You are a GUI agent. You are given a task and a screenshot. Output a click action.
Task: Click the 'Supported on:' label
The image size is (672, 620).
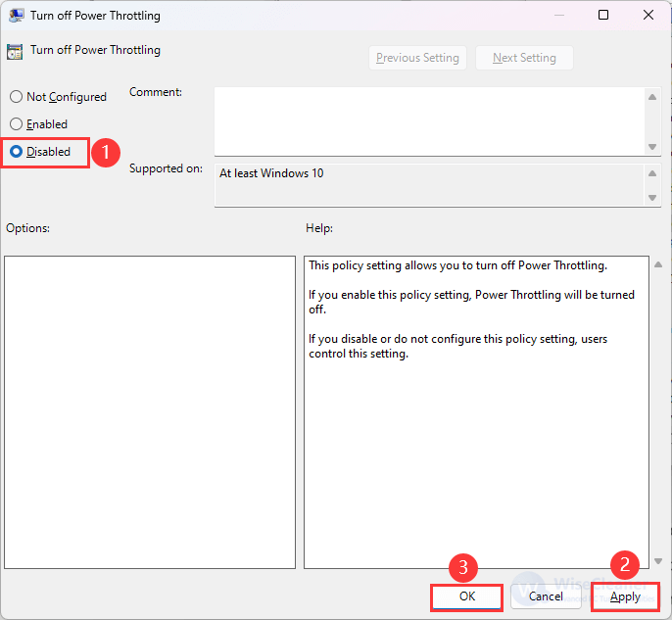[x=166, y=168]
